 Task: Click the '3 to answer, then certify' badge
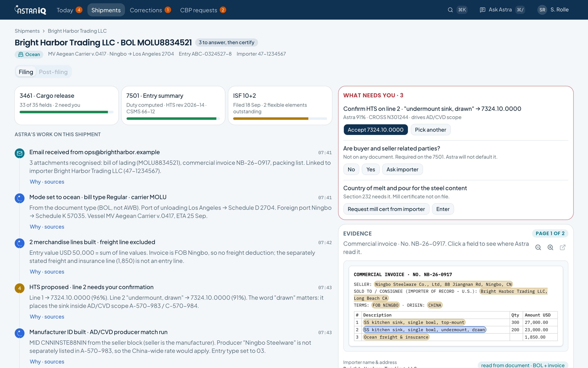226,43
